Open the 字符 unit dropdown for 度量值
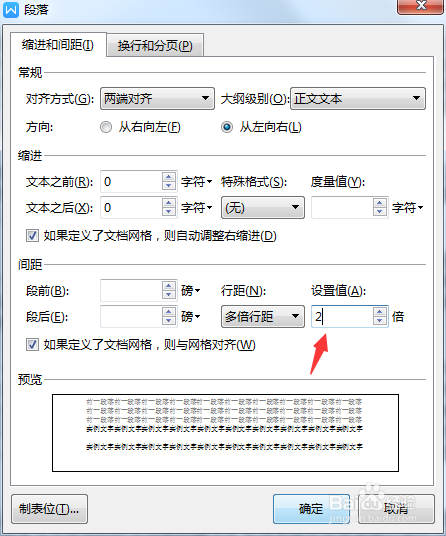The image size is (446, 536). (407, 207)
